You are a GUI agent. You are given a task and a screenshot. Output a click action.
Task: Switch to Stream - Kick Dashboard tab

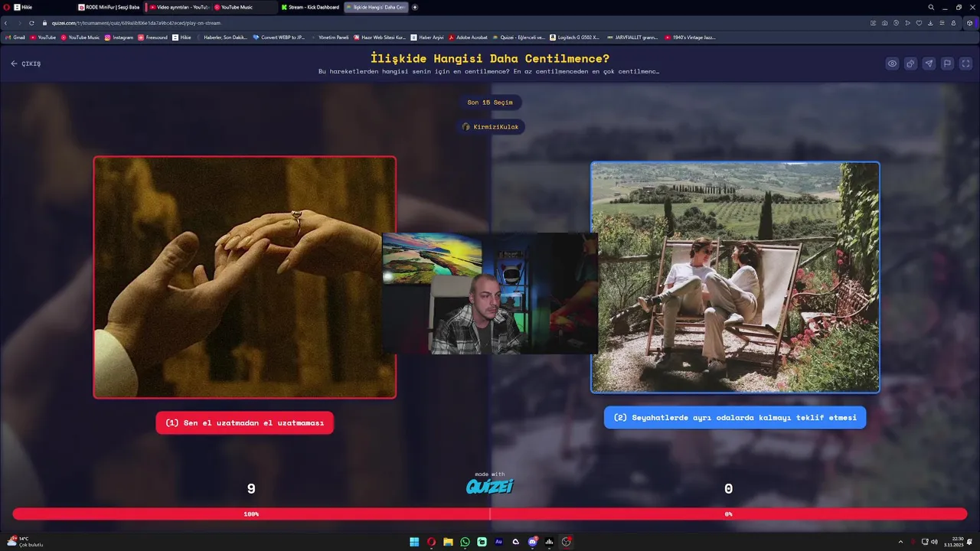[x=311, y=7]
